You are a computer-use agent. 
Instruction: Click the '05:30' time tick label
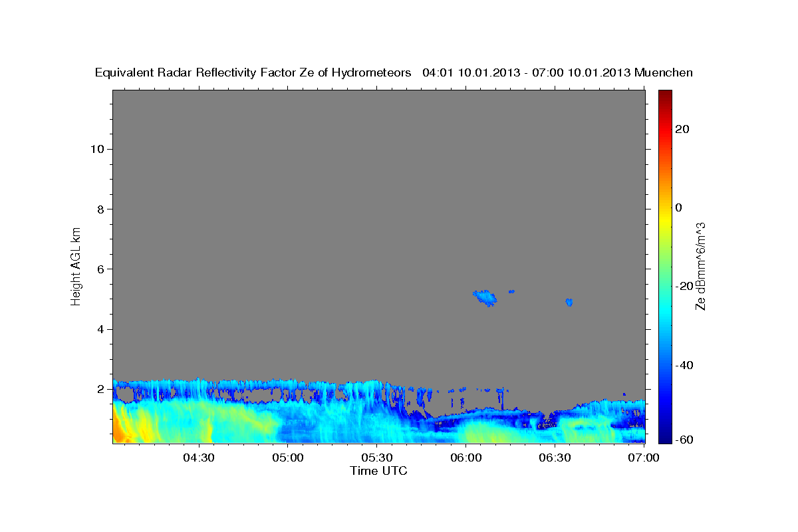pos(376,458)
